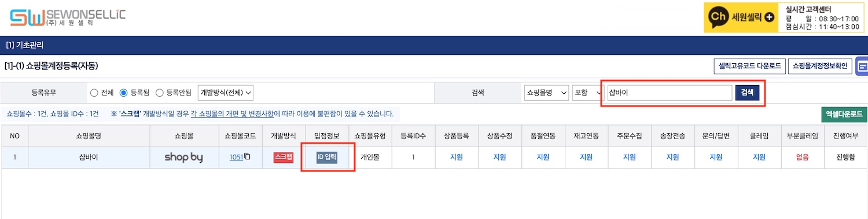Open the 1051 shopping mall code link

pyautogui.click(x=236, y=157)
